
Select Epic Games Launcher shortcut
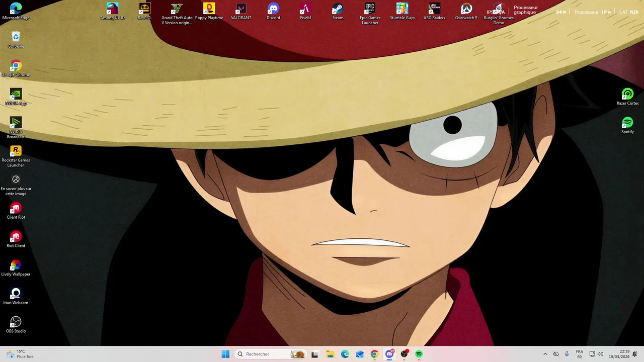pyautogui.click(x=370, y=14)
